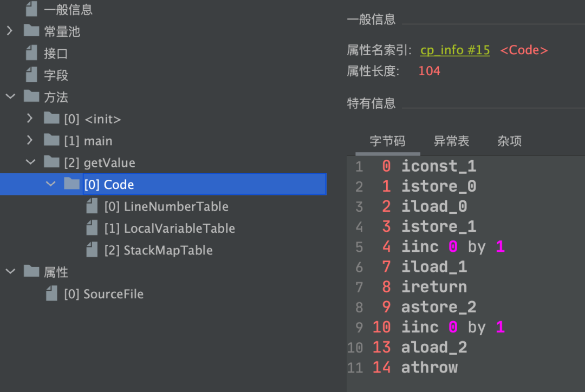Image resolution: width=585 pixels, height=392 pixels.
Task: Follow the cp_info #15 link
Action: (x=455, y=50)
